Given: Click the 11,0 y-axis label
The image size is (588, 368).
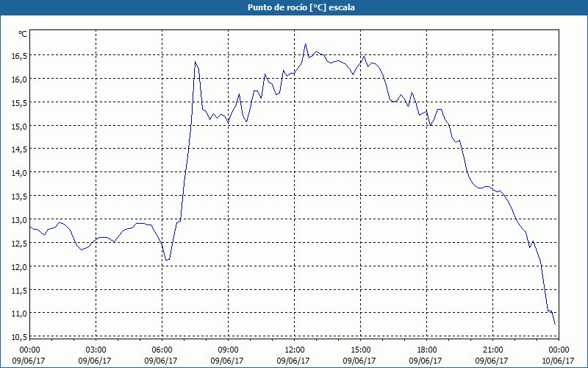Looking at the screenshot, I should click(x=19, y=314).
